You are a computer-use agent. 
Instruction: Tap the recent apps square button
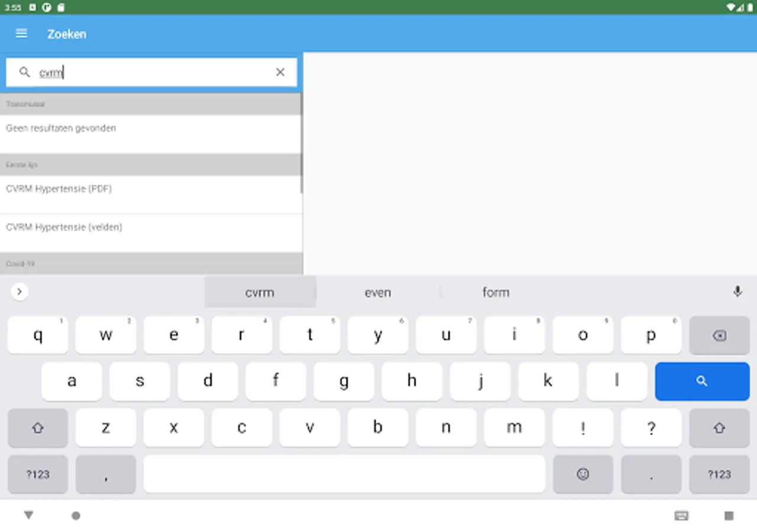click(x=729, y=515)
